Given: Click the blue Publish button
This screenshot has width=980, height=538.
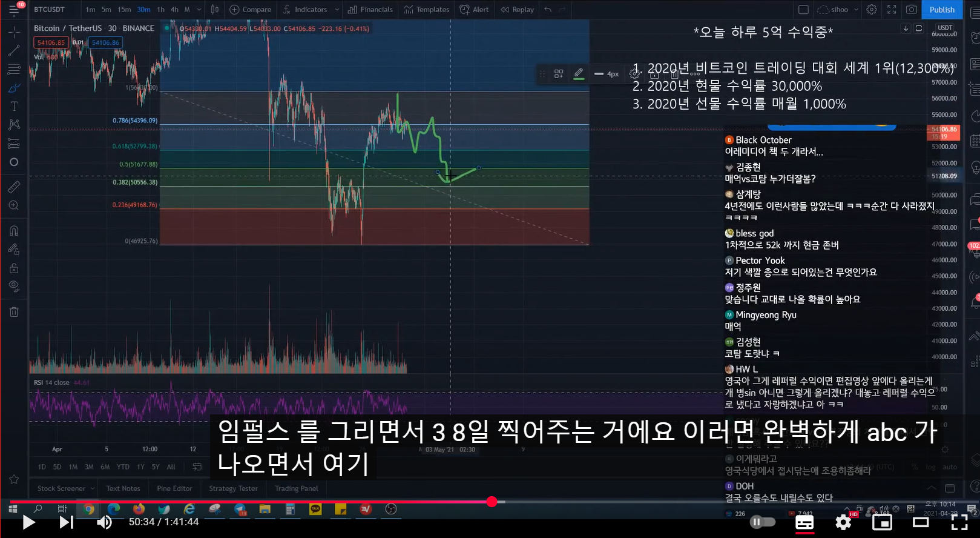Looking at the screenshot, I should [942, 10].
